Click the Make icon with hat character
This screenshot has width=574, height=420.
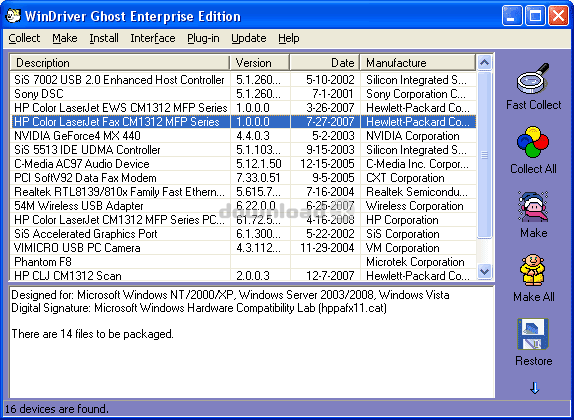tap(533, 206)
